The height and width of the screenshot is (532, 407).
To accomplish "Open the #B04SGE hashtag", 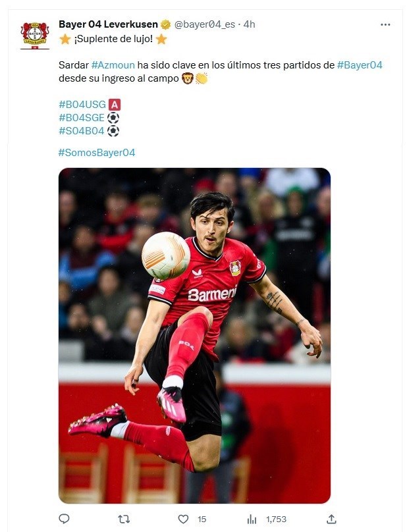I will click(x=82, y=117).
